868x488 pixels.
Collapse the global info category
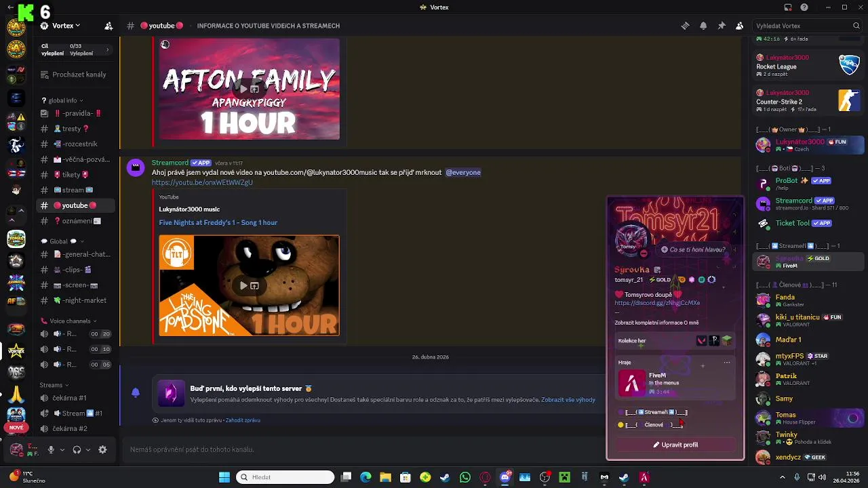pos(62,100)
